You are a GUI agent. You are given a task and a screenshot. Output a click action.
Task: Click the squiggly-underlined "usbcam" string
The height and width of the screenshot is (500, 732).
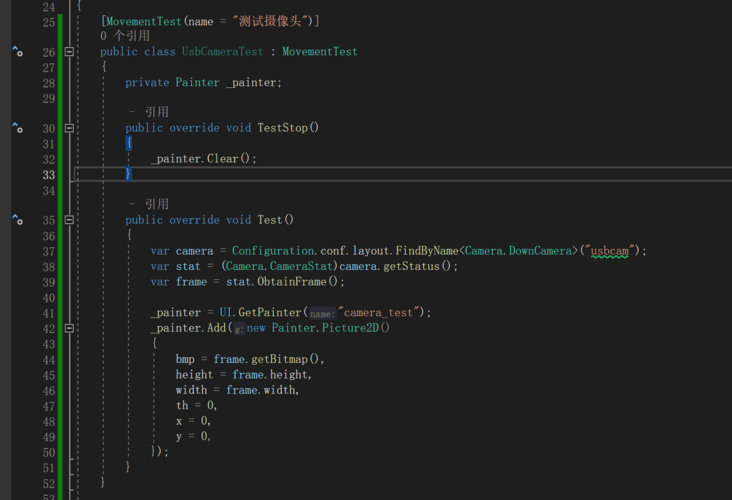(610, 251)
